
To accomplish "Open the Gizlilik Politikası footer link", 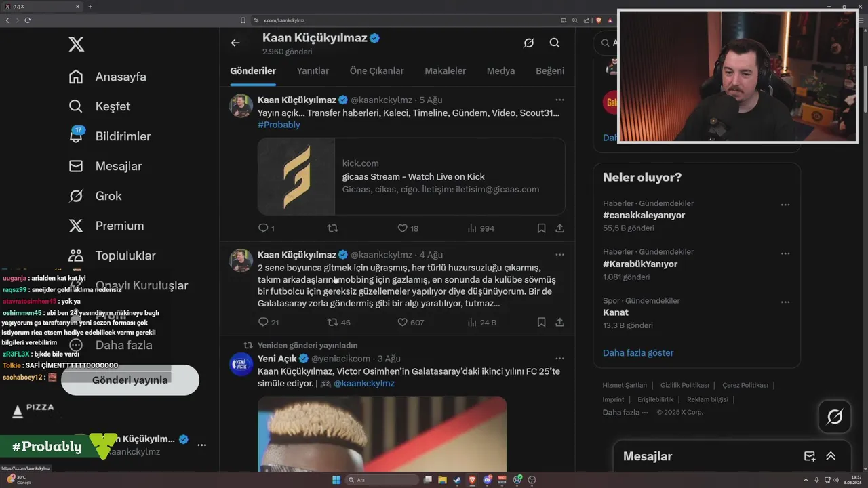I will click(684, 385).
